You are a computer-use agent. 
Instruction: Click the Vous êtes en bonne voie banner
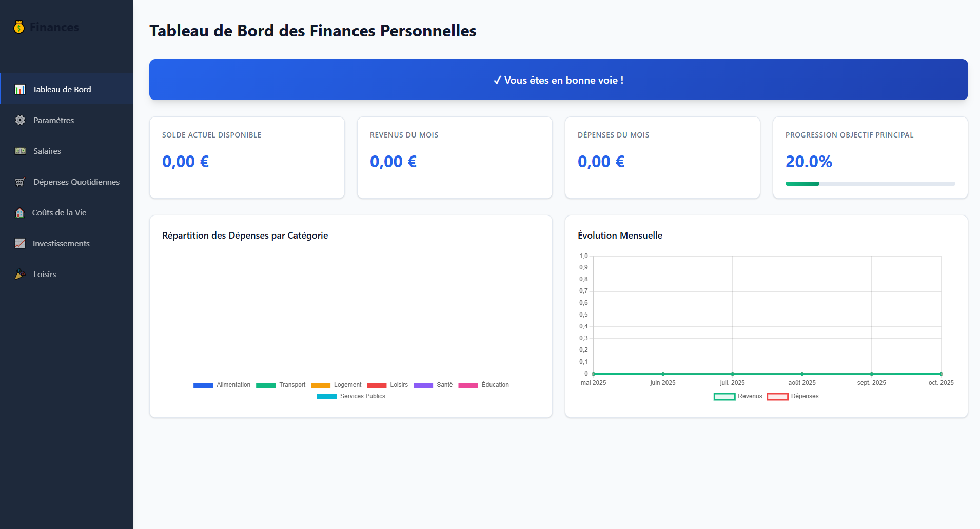click(558, 80)
